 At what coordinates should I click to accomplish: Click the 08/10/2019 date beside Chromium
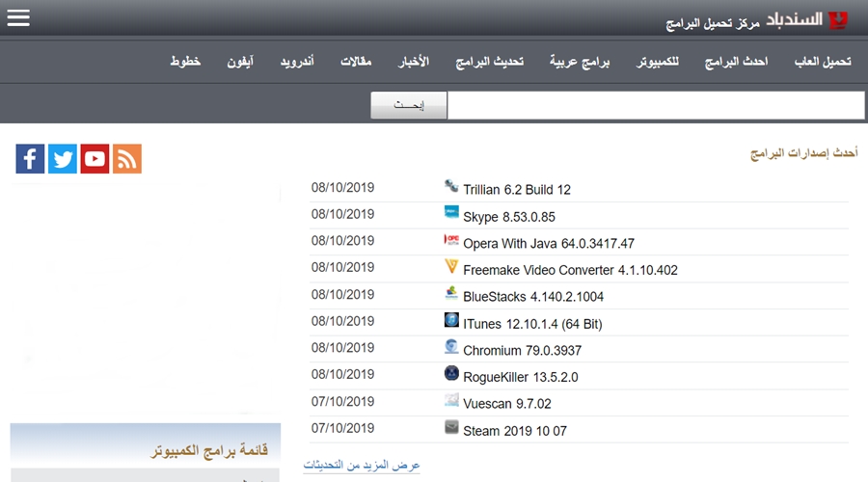click(342, 348)
